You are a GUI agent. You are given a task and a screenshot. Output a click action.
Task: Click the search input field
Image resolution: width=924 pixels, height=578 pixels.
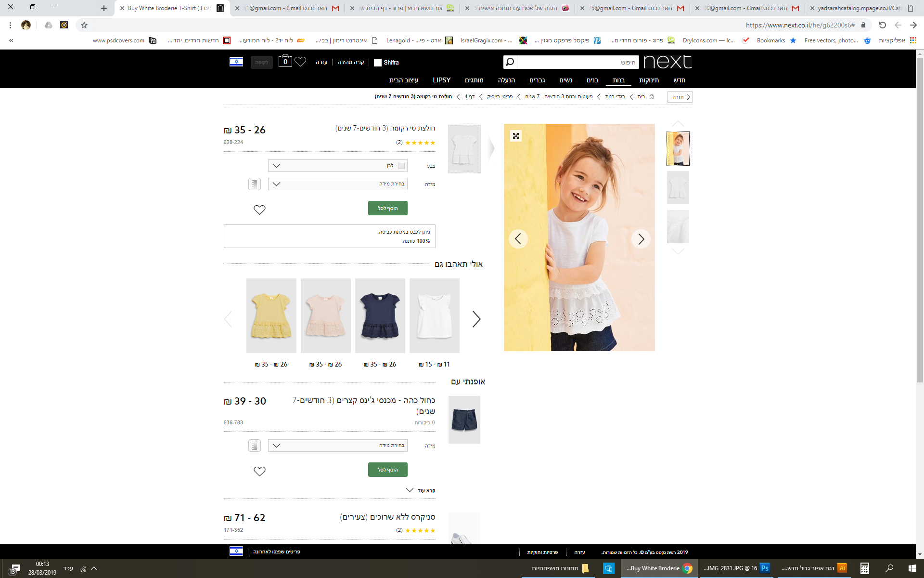(577, 62)
